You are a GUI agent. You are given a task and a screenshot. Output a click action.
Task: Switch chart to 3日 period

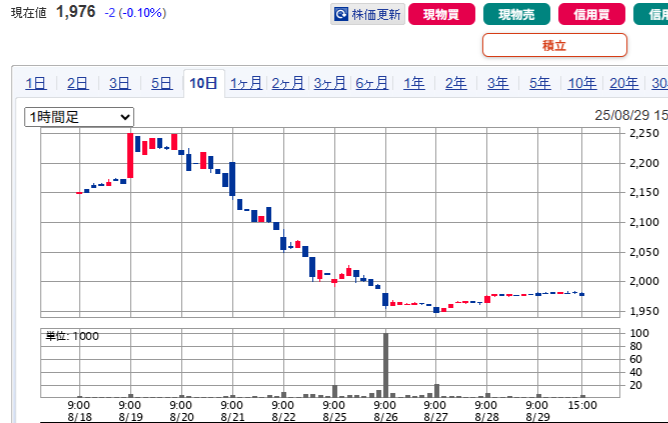pyautogui.click(x=119, y=83)
